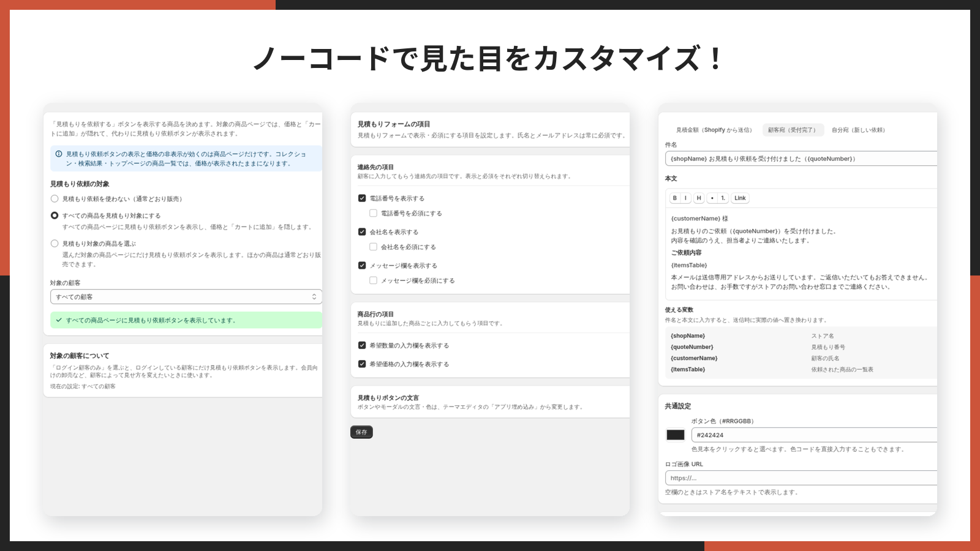This screenshot has height=551, width=980.
Task: Click the {itemsTable} variable row
Action: click(x=801, y=369)
